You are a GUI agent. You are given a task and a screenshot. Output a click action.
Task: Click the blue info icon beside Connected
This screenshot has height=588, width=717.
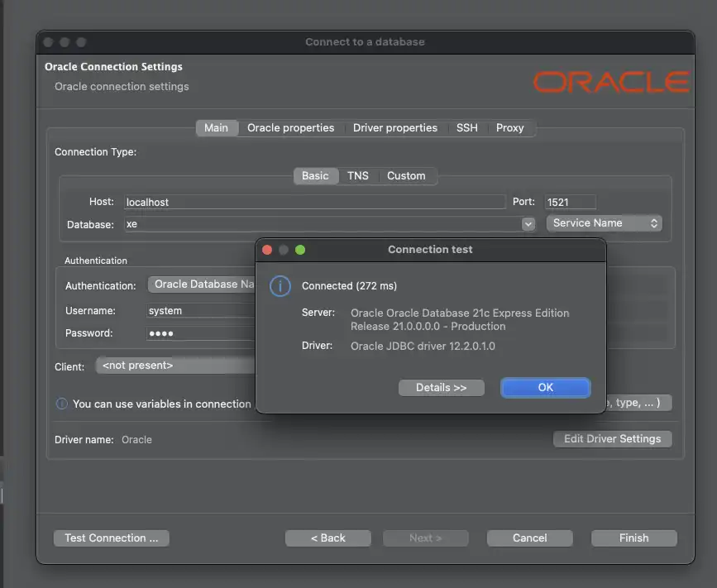(280, 286)
